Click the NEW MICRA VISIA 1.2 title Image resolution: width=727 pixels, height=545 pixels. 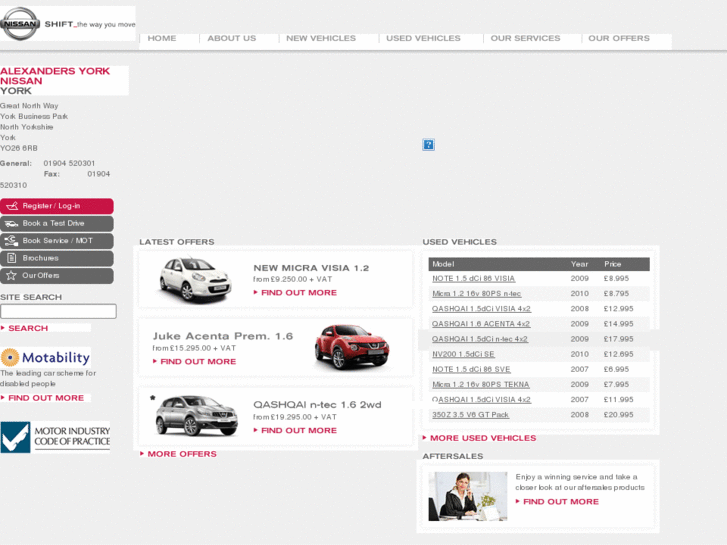[x=311, y=268]
